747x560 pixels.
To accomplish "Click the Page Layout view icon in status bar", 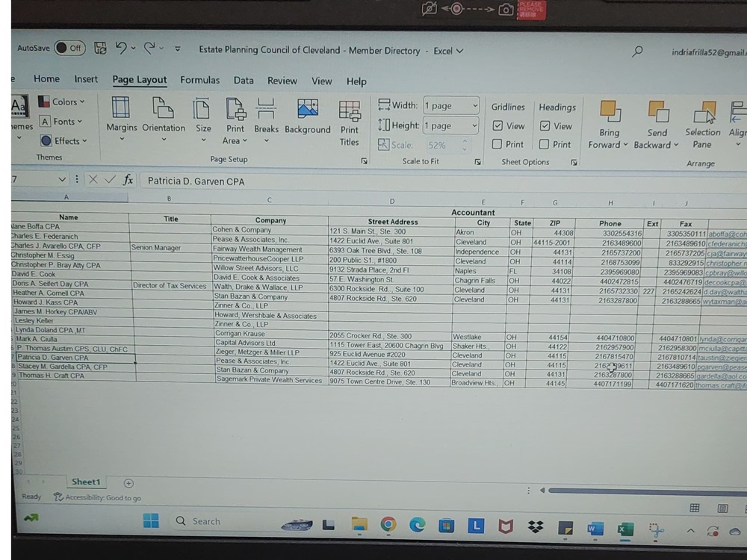I will (722, 508).
